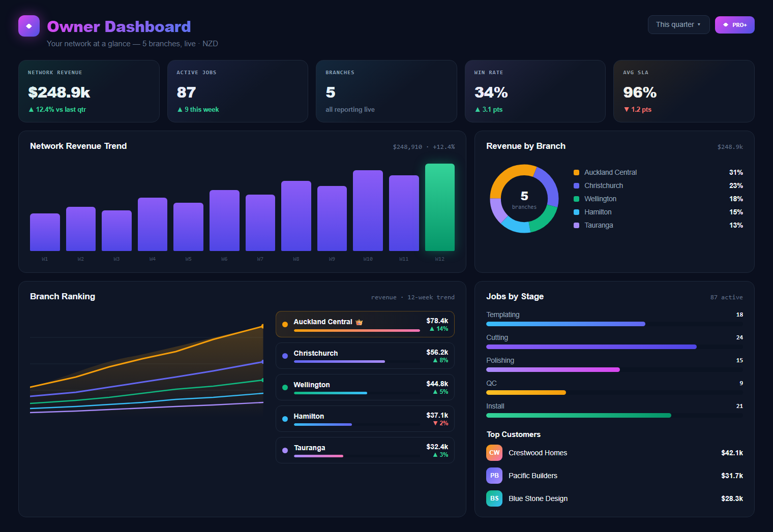The height and width of the screenshot is (532, 773).
Task: Click the Polishing progress bar
Action: (614, 369)
